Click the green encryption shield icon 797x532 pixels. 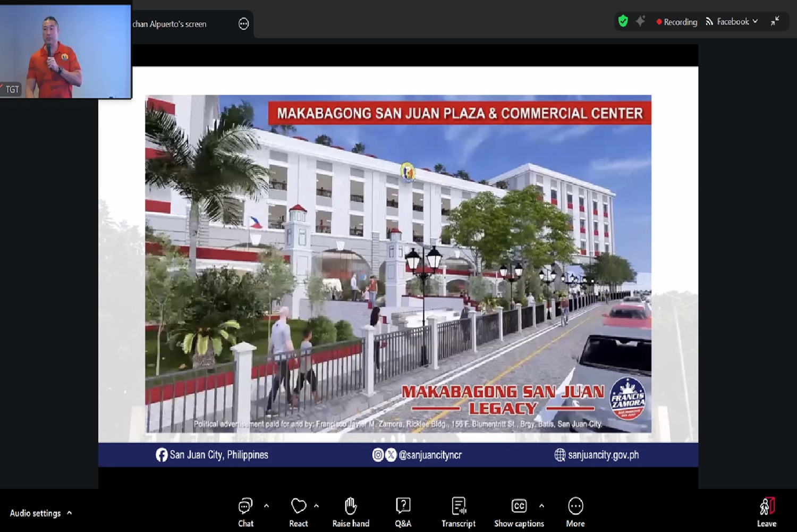[x=623, y=21]
